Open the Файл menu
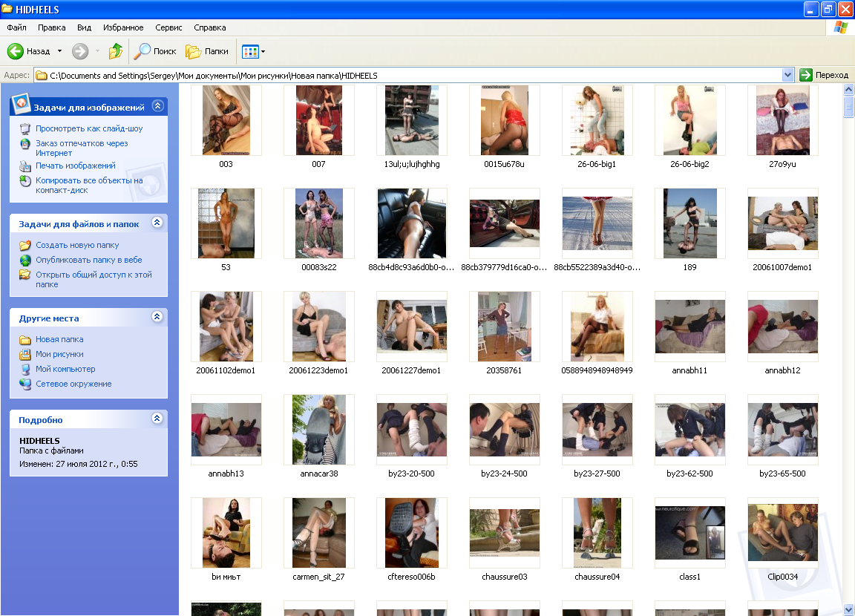Viewport: 855px width, 616px height. tap(16, 27)
